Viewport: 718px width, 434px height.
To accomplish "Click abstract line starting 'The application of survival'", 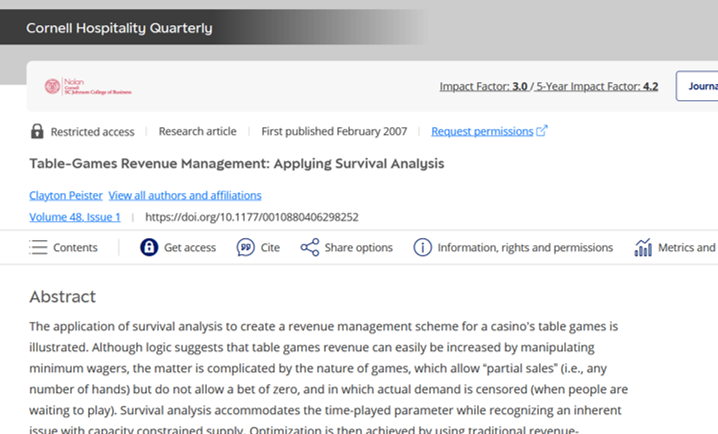I will pyautogui.click(x=324, y=326).
